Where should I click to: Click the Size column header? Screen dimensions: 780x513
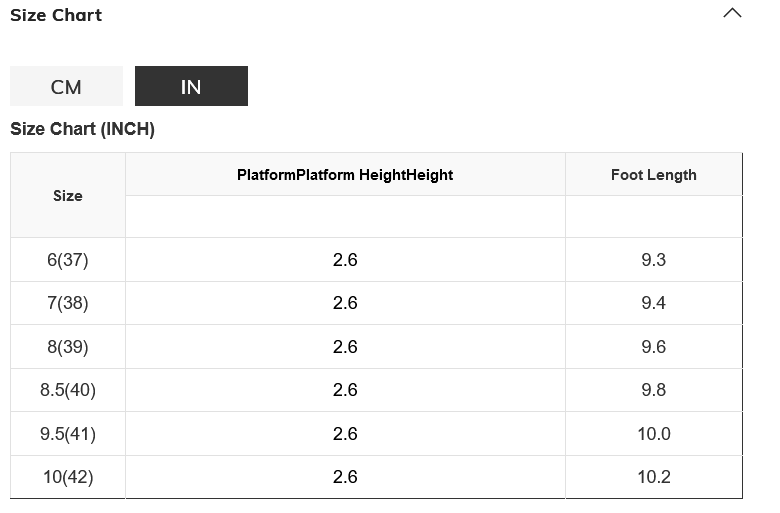click(x=68, y=196)
